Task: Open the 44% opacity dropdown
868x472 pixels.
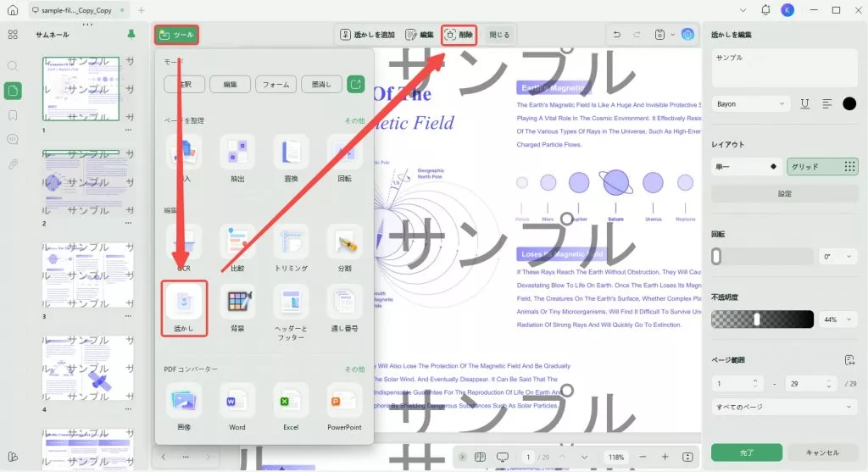Action: tap(837, 319)
